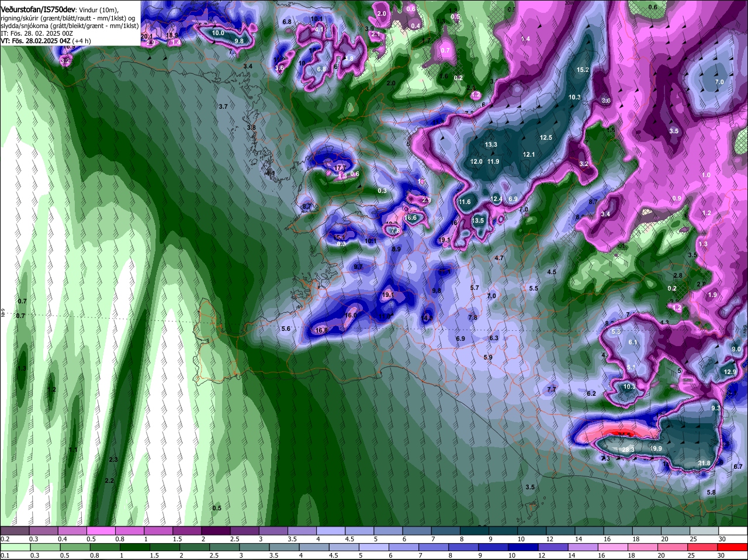Click the 12.0 value on the map

point(477,161)
